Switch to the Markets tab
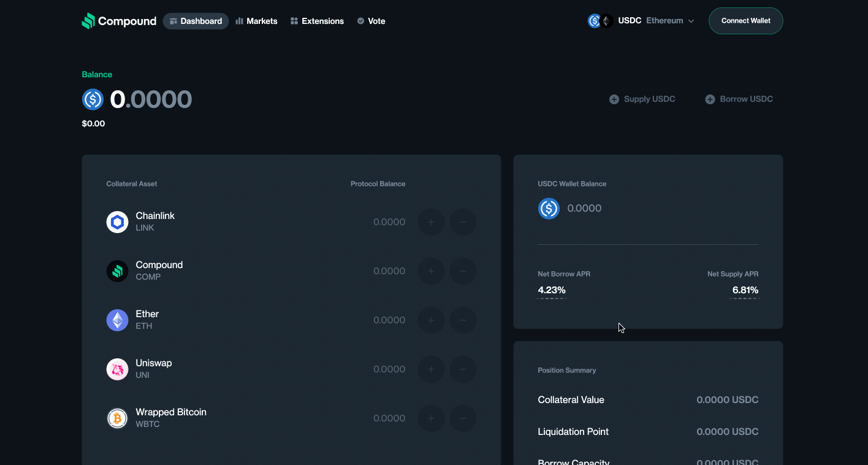The width and height of the screenshot is (868, 465). pos(256,20)
